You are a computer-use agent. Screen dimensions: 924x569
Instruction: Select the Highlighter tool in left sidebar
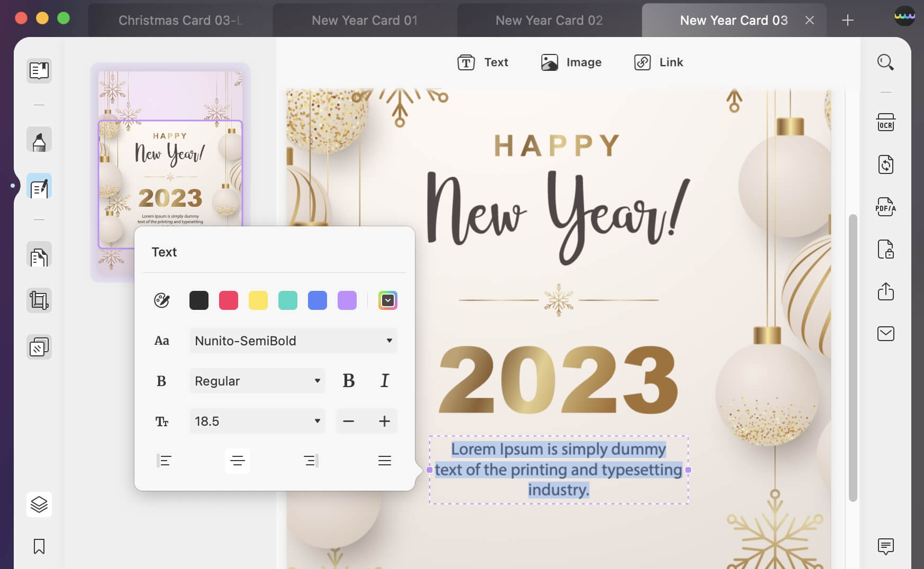(x=38, y=139)
